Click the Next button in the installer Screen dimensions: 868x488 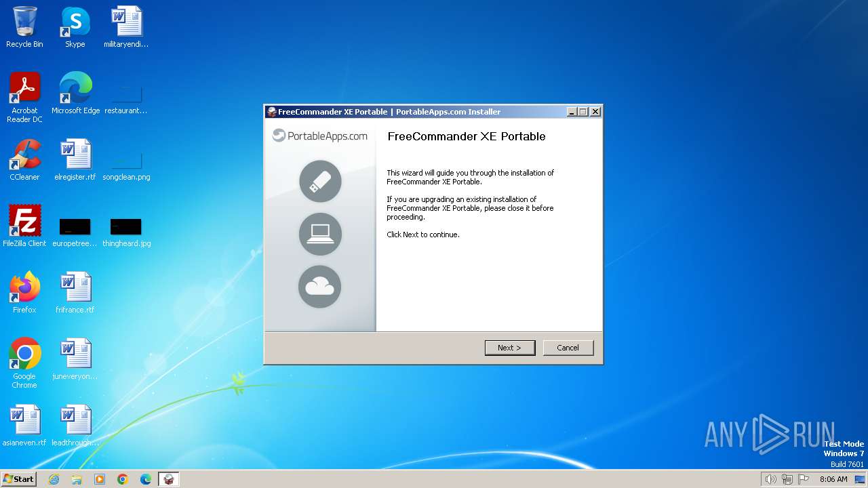(x=510, y=348)
